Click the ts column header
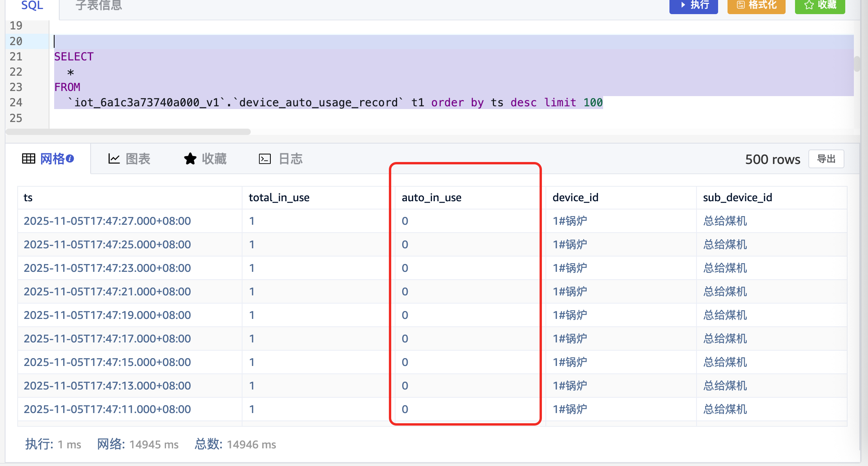The image size is (868, 466). click(28, 198)
